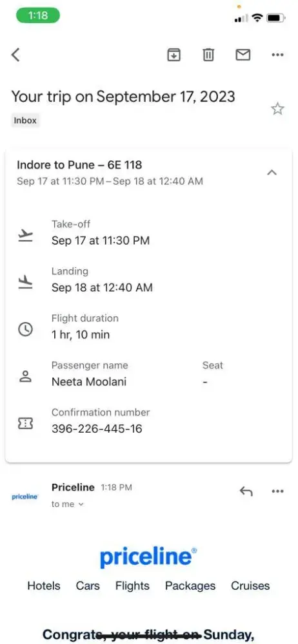Tap the large priceline logo
This screenshot has height=644, width=298.
click(x=148, y=557)
